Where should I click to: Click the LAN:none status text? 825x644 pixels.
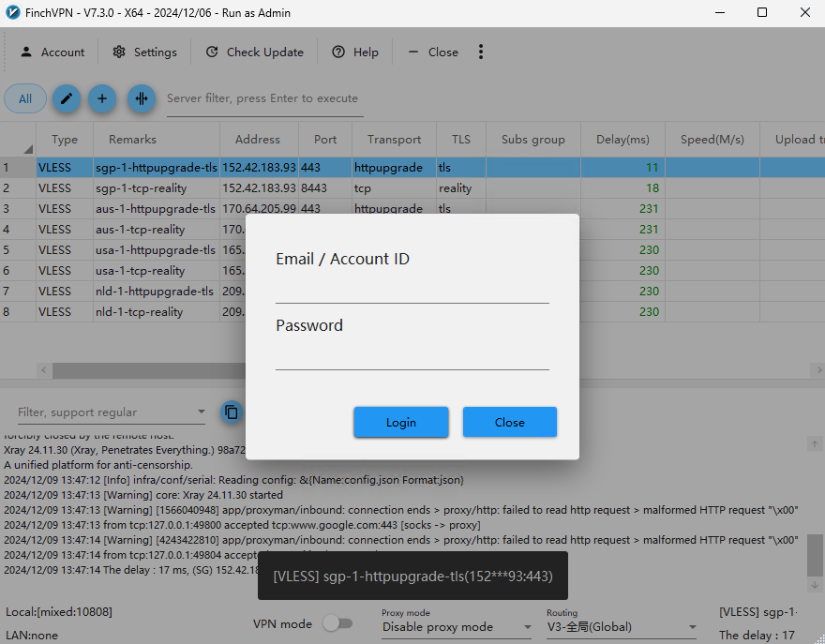click(32, 635)
